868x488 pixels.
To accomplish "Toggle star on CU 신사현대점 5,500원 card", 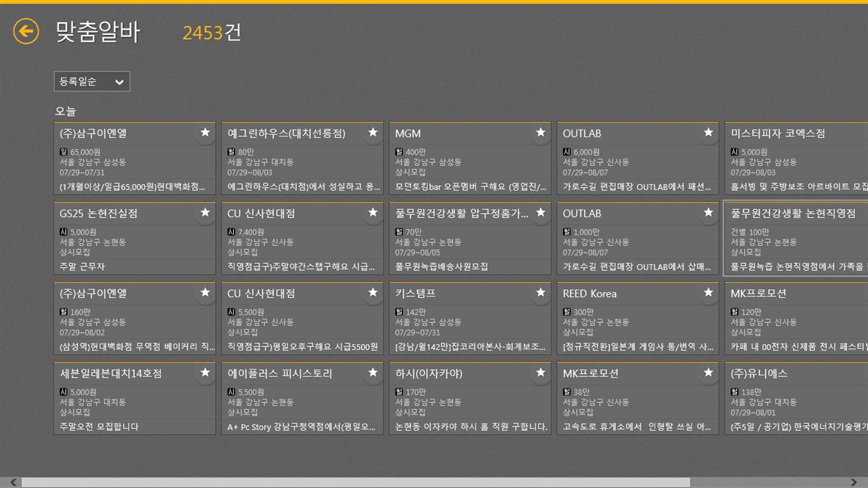I will coord(373,293).
